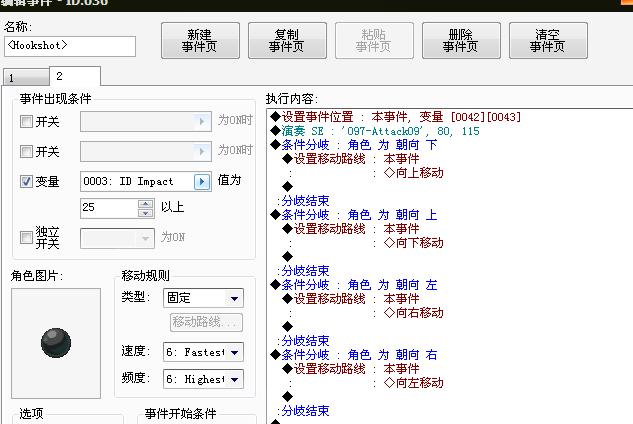Select the 条件分歧 角色为朝向左 line
The width and height of the screenshot is (633, 424).
354,285
